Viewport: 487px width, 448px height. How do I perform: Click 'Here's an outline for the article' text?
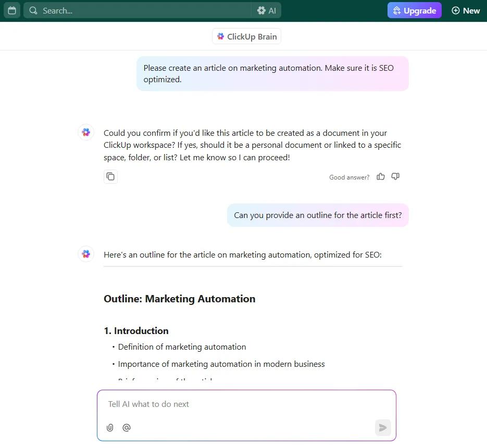point(243,255)
